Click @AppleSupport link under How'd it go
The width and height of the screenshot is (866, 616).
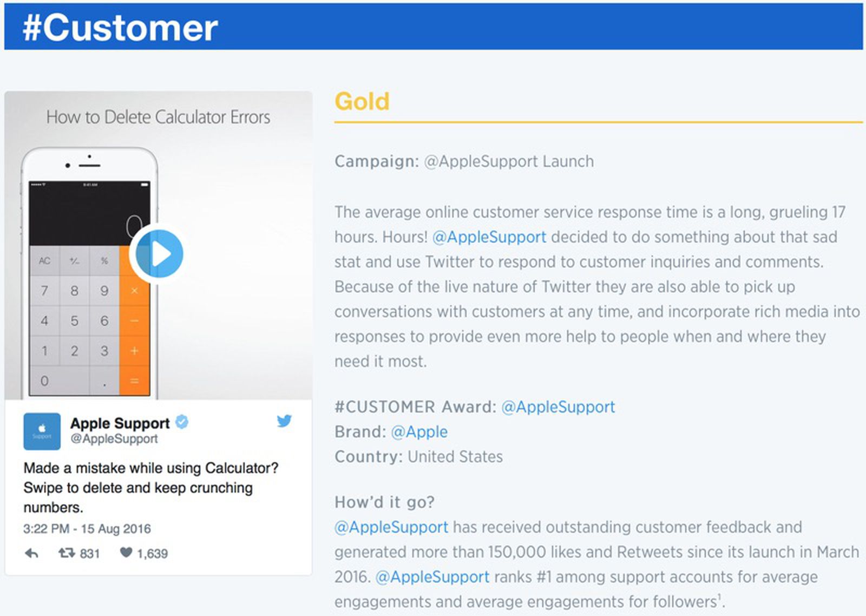[x=391, y=527]
